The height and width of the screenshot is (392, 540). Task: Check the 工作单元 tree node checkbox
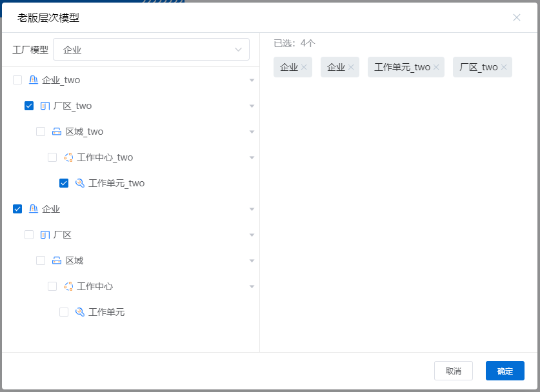click(64, 312)
